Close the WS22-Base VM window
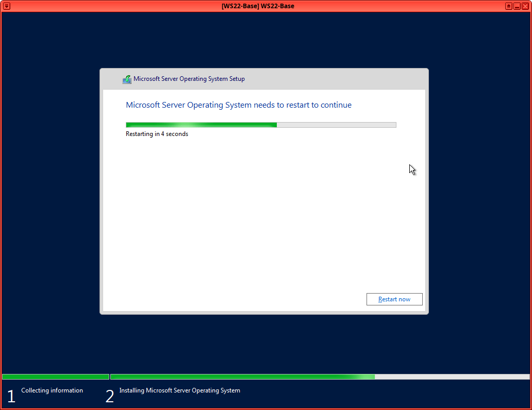Viewport: 532px width, 410px height. coord(525,6)
